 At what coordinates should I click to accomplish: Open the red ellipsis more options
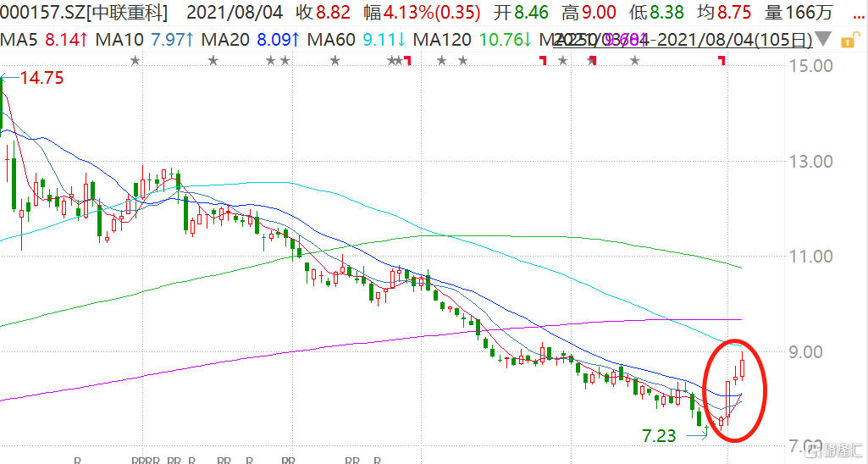(860, 17)
